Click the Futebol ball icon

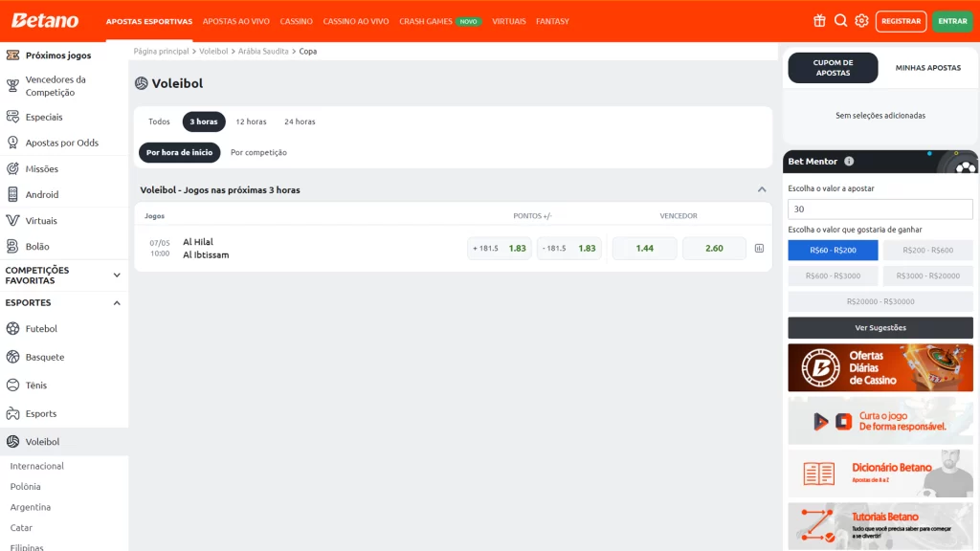(x=12, y=329)
